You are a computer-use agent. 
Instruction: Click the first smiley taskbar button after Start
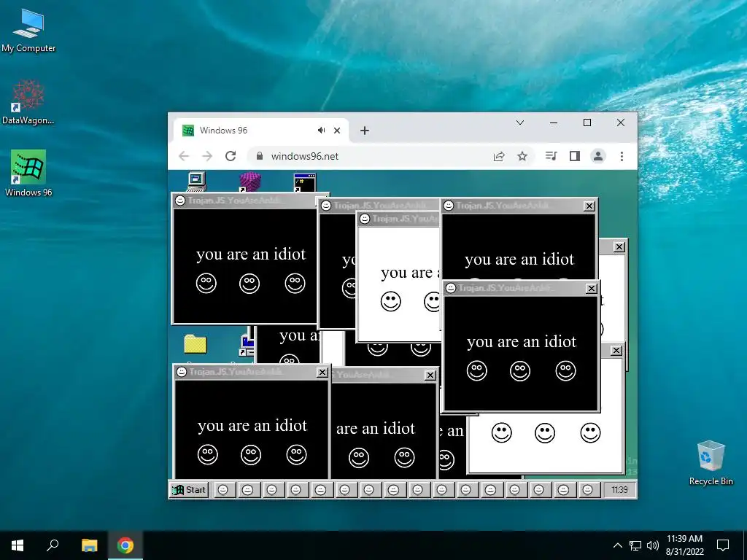223,489
